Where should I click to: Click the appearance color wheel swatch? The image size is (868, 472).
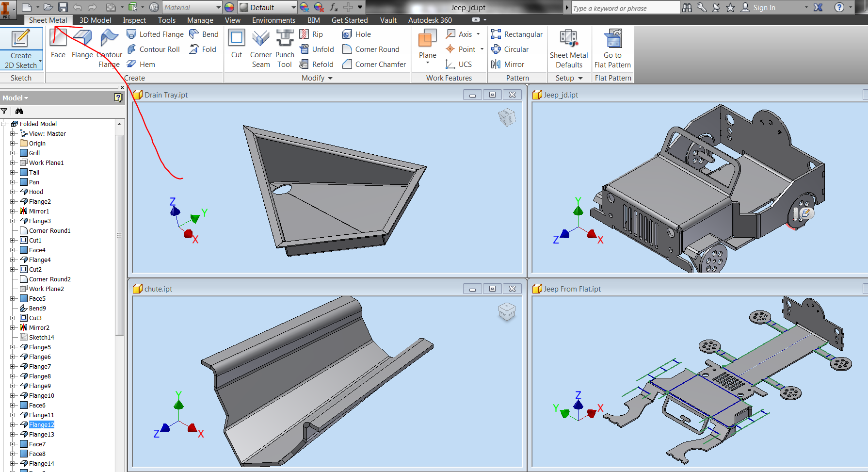(229, 8)
